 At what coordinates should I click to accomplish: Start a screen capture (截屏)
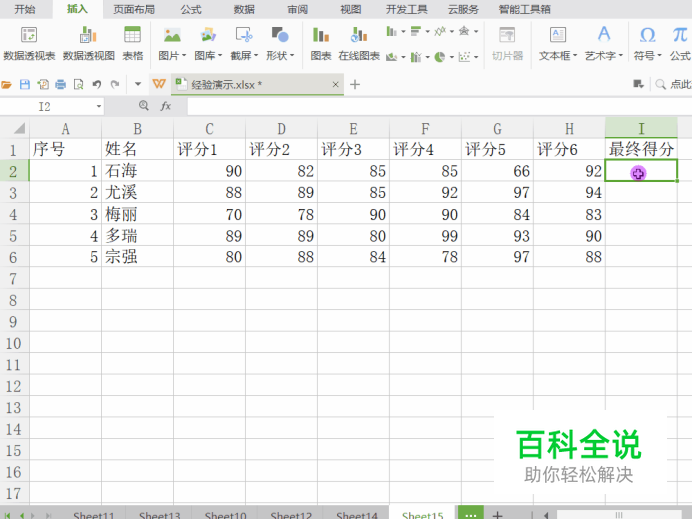click(244, 44)
